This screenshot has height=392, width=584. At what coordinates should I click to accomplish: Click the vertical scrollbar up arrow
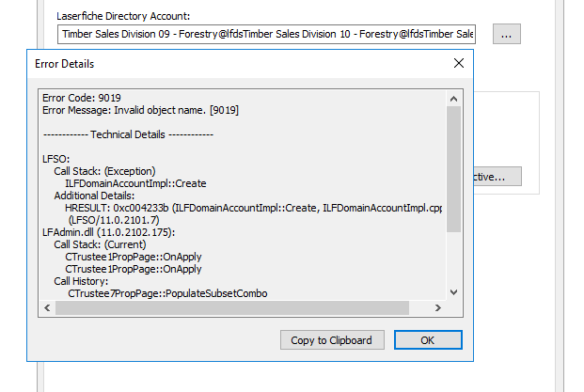pyautogui.click(x=453, y=99)
